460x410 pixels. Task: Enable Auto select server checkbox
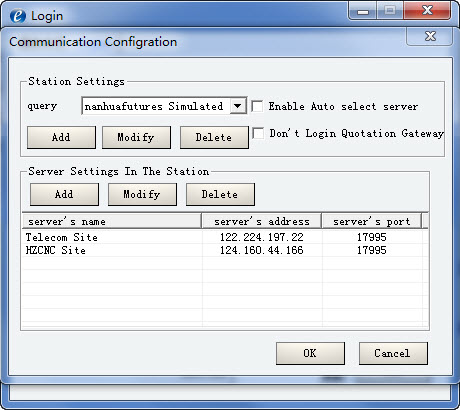(257, 107)
